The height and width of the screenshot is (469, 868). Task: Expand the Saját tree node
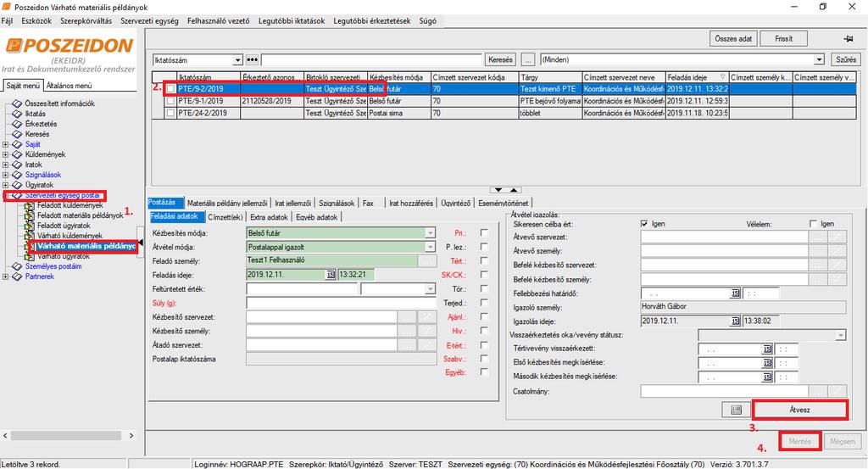click(x=6, y=144)
